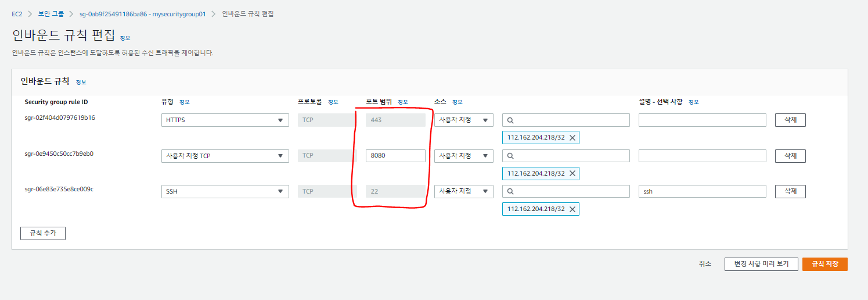
Task: Click the TCP protocol field in the HTTPS row
Action: point(327,120)
